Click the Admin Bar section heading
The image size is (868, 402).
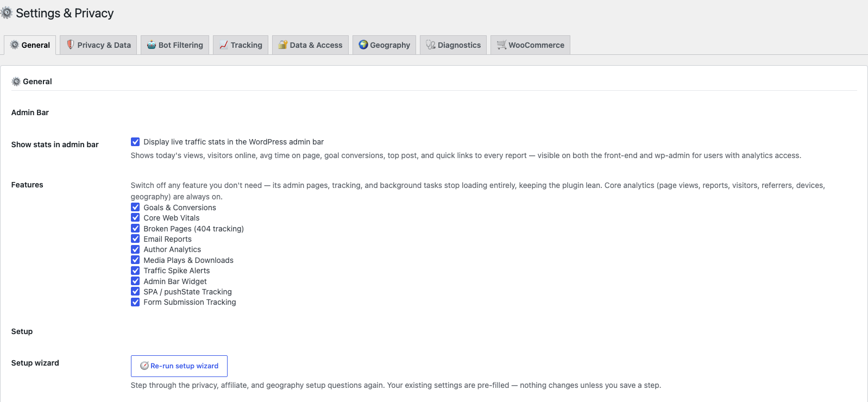(30, 112)
